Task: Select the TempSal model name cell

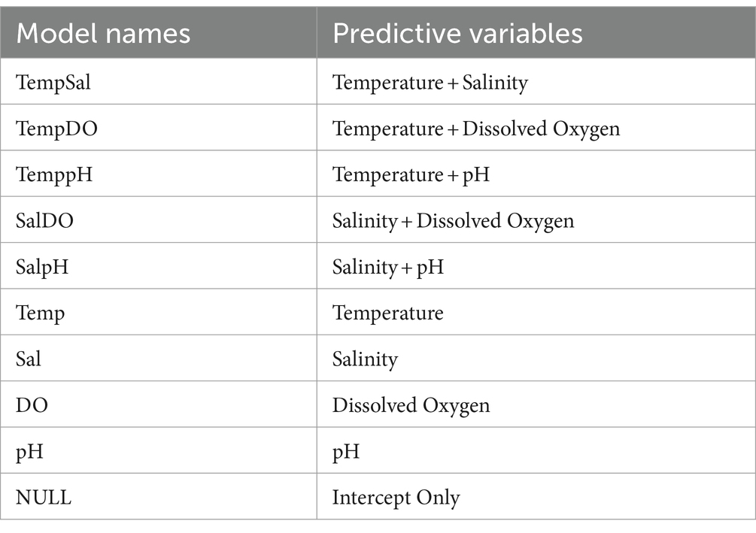Action: (159, 81)
